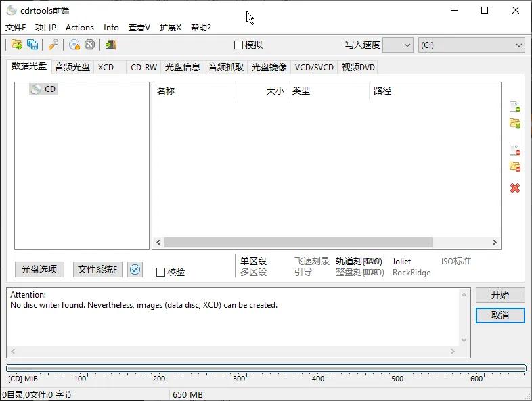Click the file list horizontal scrollbar

(x=298, y=242)
